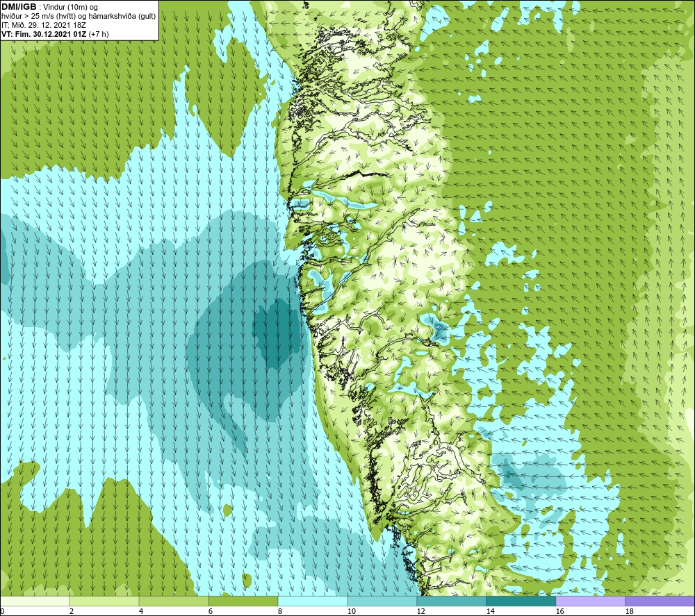The height and width of the screenshot is (616, 695).
Task: Click the legend label '12'
Action: [420, 612]
